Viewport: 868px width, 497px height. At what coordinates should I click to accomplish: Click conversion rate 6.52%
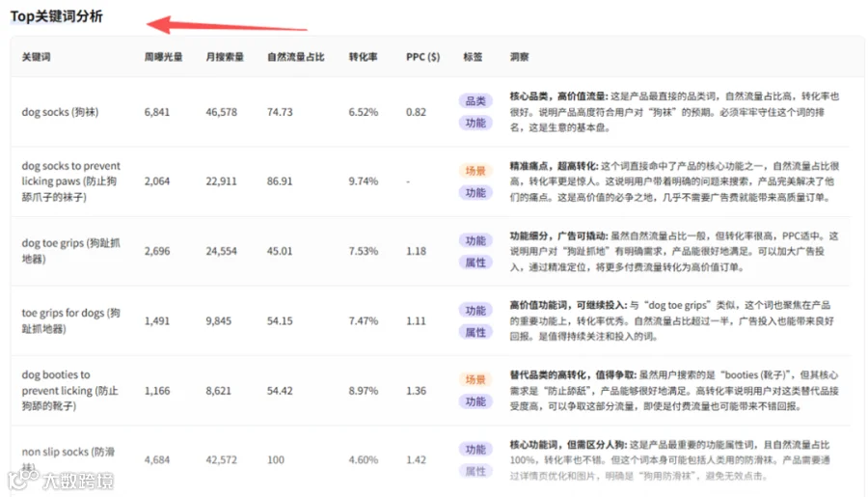[x=364, y=112]
